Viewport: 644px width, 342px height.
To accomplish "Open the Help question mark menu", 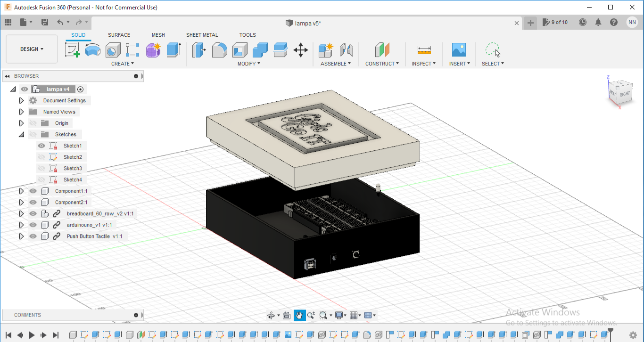I will (614, 22).
